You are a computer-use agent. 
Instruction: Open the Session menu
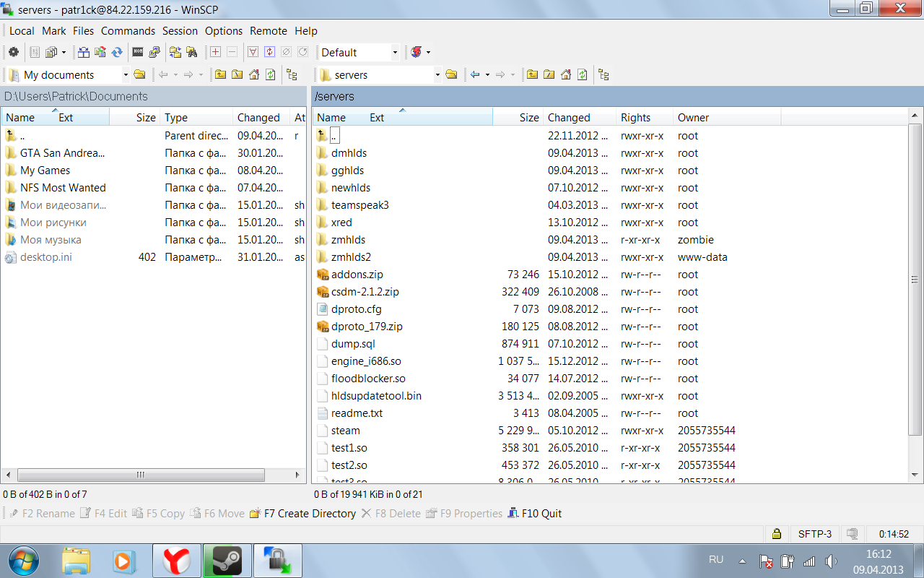pyautogui.click(x=180, y=31)
